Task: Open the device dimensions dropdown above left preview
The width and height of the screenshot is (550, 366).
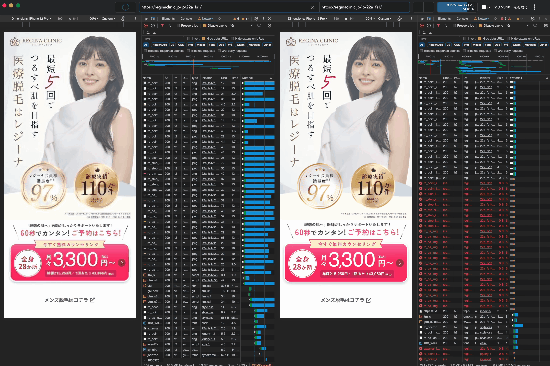Action: click(x=31, y=18)
